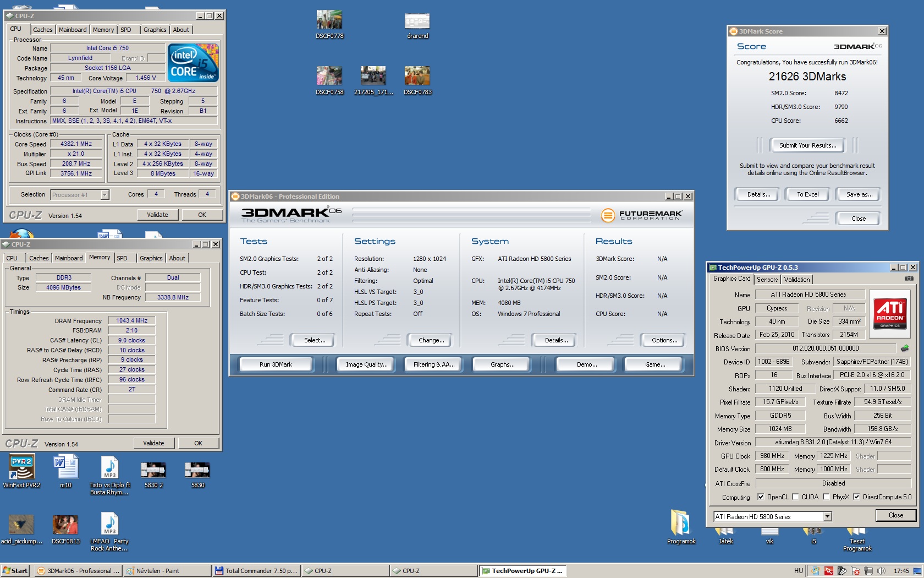
Task: Switch to the Sensors tab in GPU-Z
Action: point(767,280)
